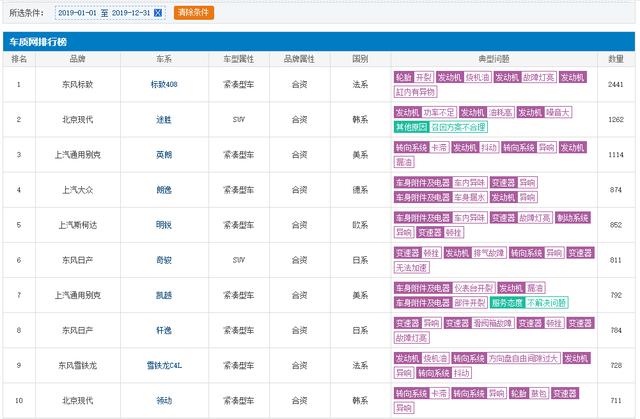Click the 变速器 故障灯亮 tag in 明锐 row
The width and height of the screenshot is (640, 419).
pyautogui.click(x=521, y=217)
